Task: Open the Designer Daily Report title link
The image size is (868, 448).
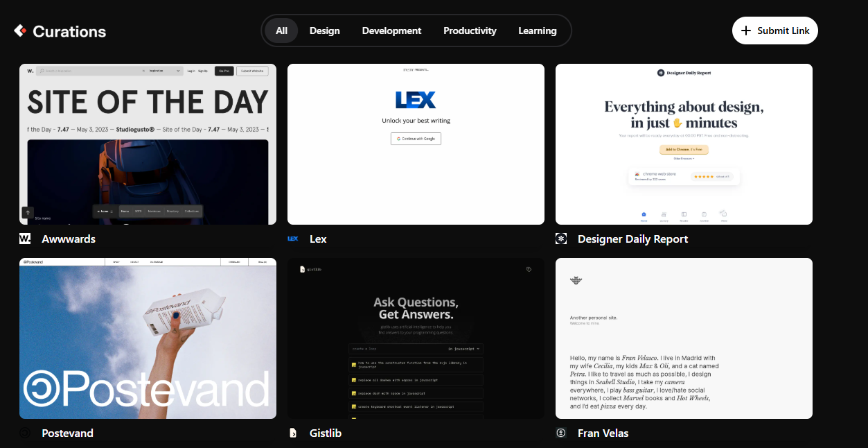Action: tap(633, 239)
